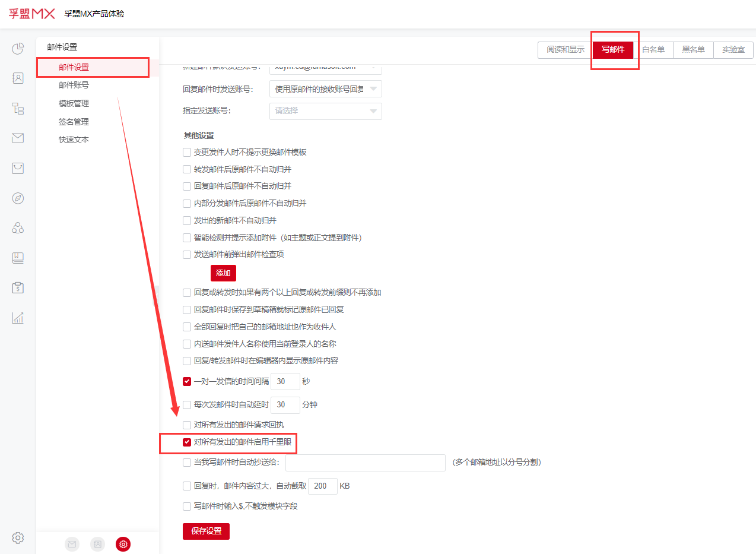Click the shopping bag icon in sidebar
The width and height of the screenshot is (756, 554).
click(x=18, y=168)
